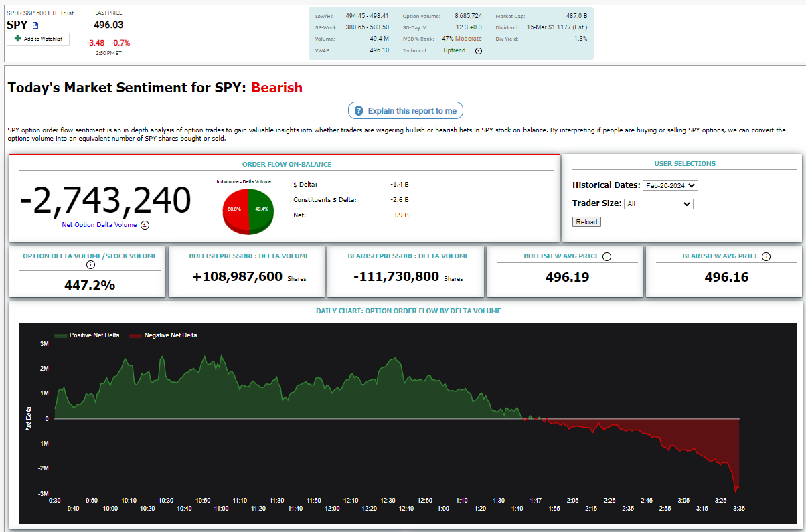Click the 9:30 time label on chart axis
Image resolution: width=806 pixels, height=532 pixels.
pyautogui.click(x=55, y=501)
